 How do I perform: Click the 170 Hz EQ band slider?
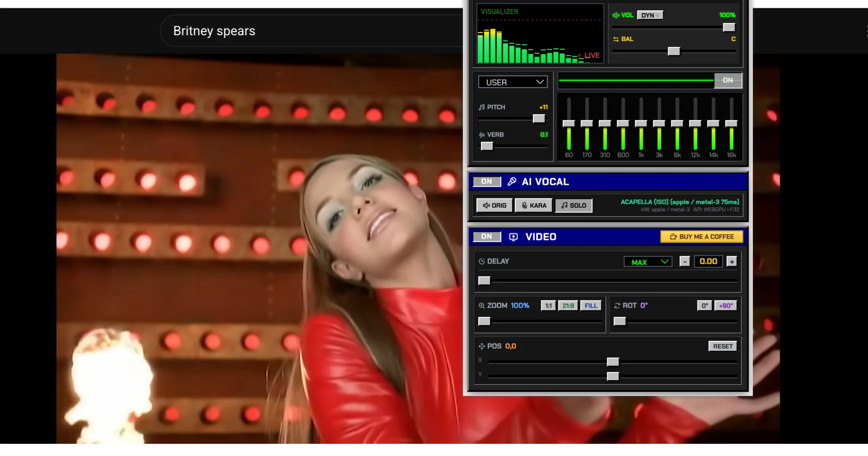tap(587, 124)
